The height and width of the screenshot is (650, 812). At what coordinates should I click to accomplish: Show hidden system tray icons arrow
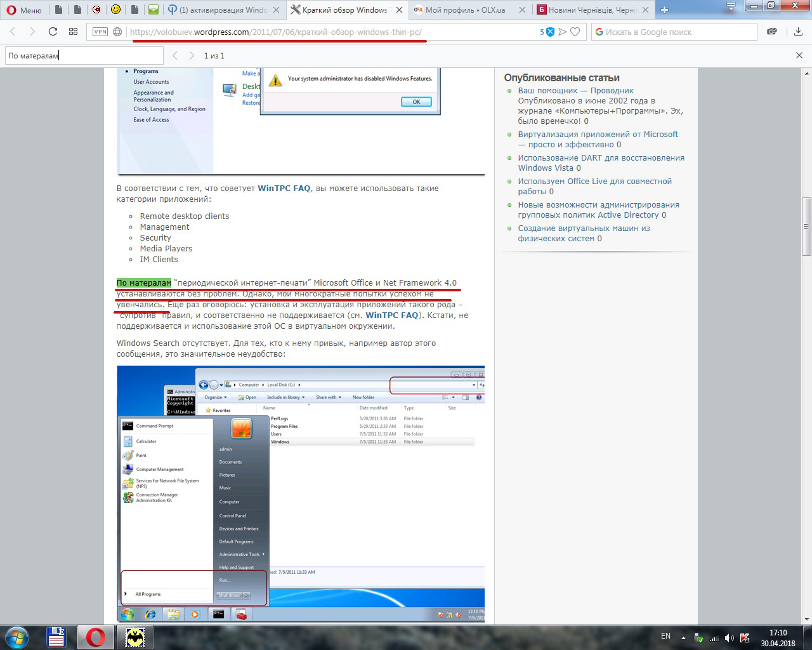click(x=683, y=637)
